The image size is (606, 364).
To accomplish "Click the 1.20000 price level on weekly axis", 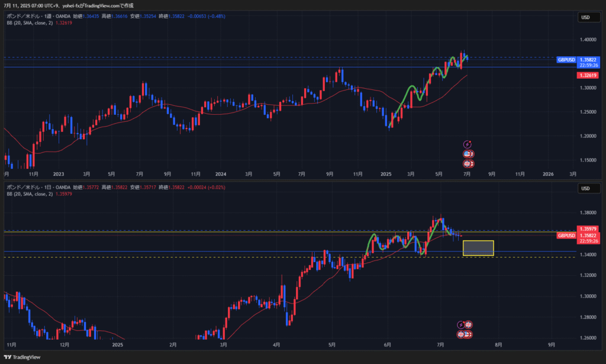I will click(x=588, y=136).
